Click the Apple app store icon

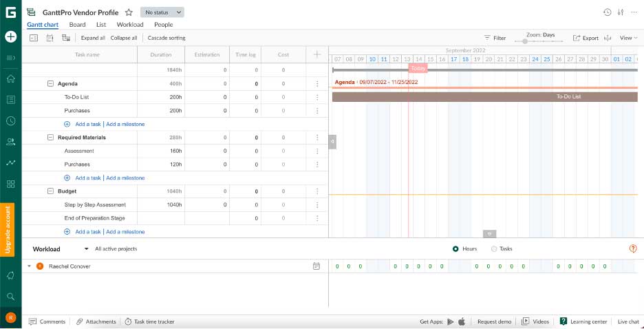point(462,321)
